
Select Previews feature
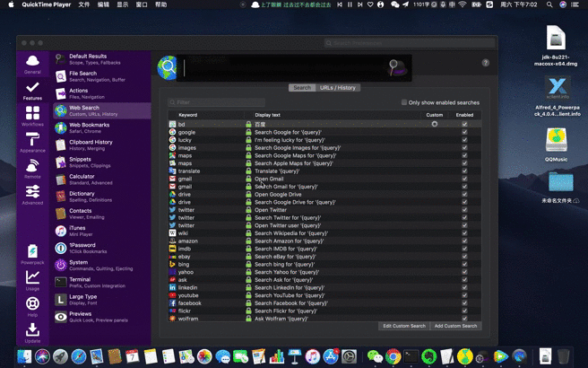[x=102, y=317]
